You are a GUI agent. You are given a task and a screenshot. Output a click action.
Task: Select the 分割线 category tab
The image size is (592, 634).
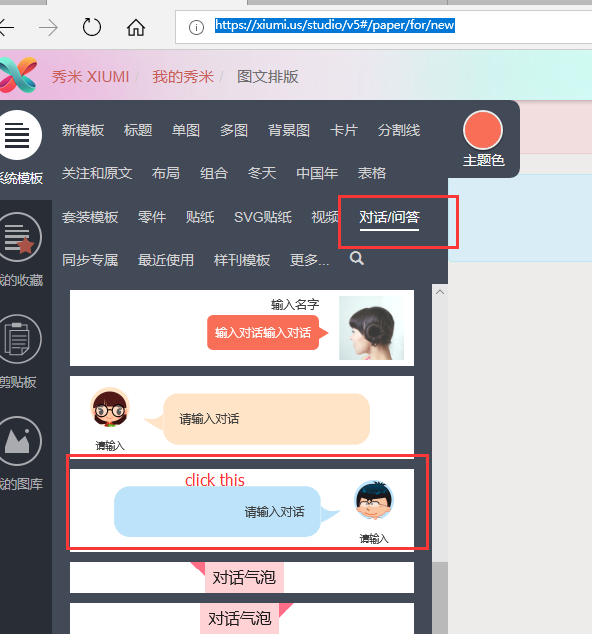point(399,130)
